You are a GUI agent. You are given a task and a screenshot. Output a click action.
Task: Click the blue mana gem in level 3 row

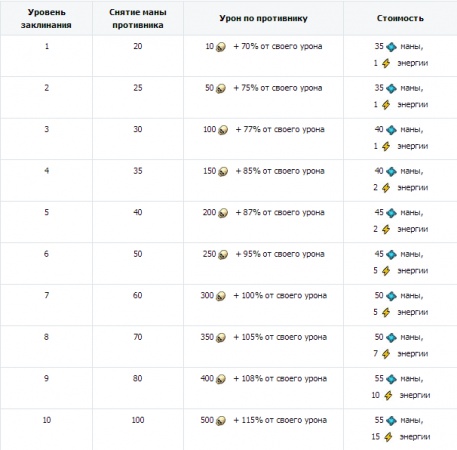coord(391,130)
